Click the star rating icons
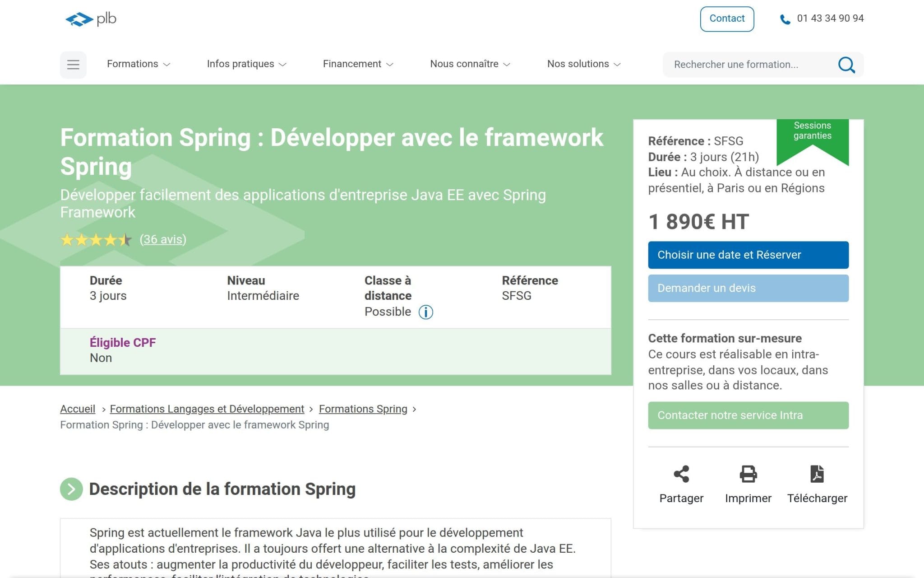This screenshot has height=578, width=924. pyautogui.click(x=96, y=240)
